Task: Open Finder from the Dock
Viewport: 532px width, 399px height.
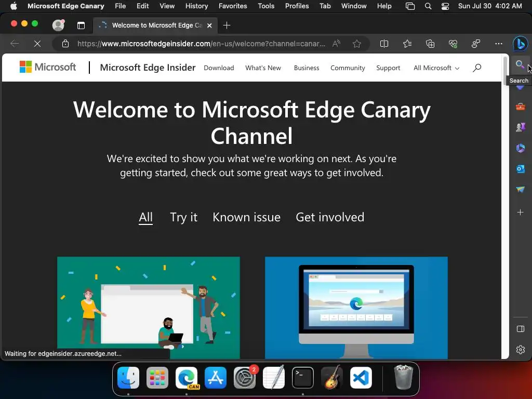Action: (x=128, y=378)
